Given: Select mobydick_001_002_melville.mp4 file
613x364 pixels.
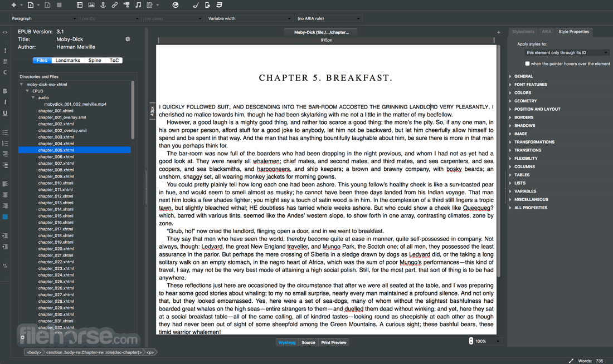Looking at the screenshot, I should 75,104.
